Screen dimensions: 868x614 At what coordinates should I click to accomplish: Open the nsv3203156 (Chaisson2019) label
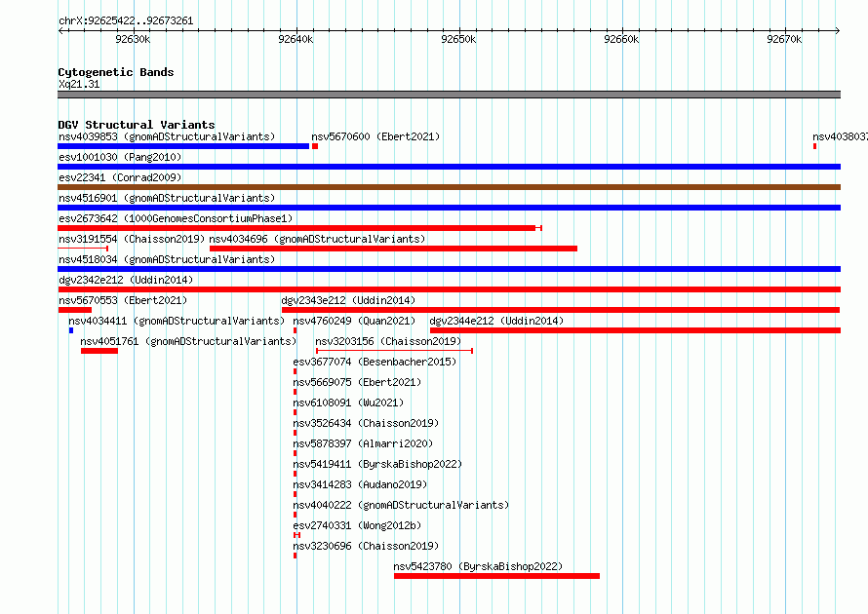click(388, 341)
